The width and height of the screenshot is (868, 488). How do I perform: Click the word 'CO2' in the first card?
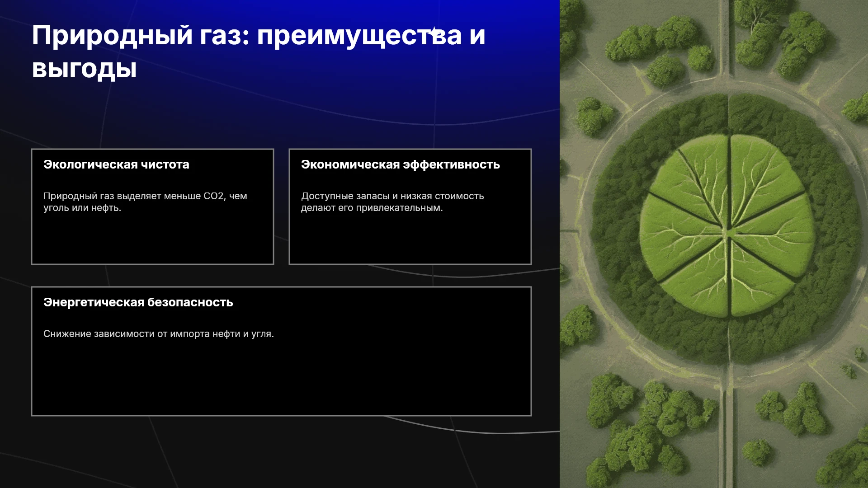(214, 196)
